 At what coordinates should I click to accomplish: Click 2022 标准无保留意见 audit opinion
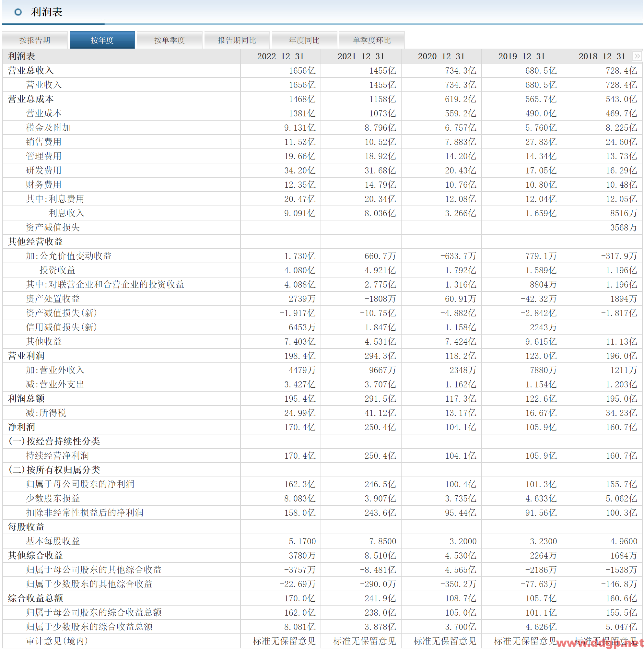284,641
